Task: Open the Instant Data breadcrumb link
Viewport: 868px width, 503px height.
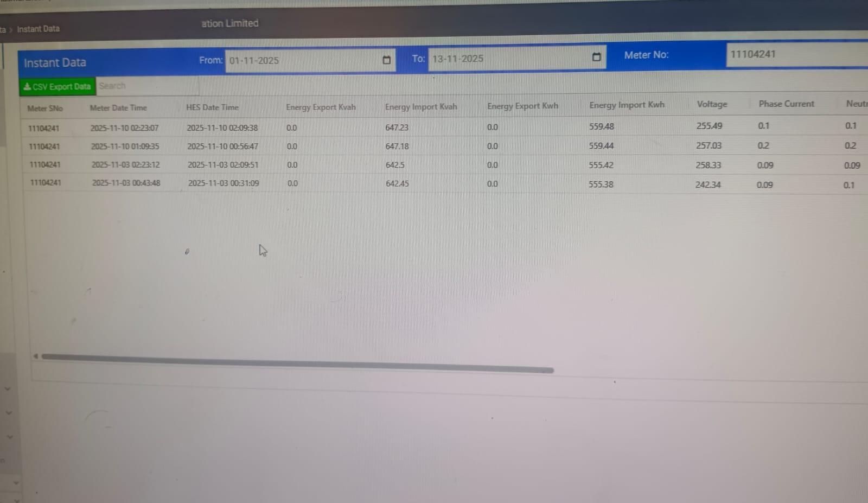Action: (38, 29)
